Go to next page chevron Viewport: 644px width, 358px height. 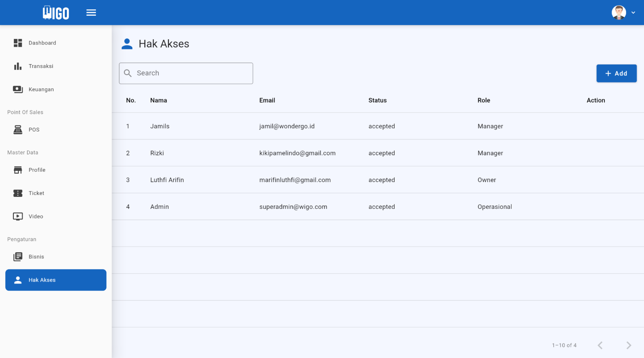629,345
